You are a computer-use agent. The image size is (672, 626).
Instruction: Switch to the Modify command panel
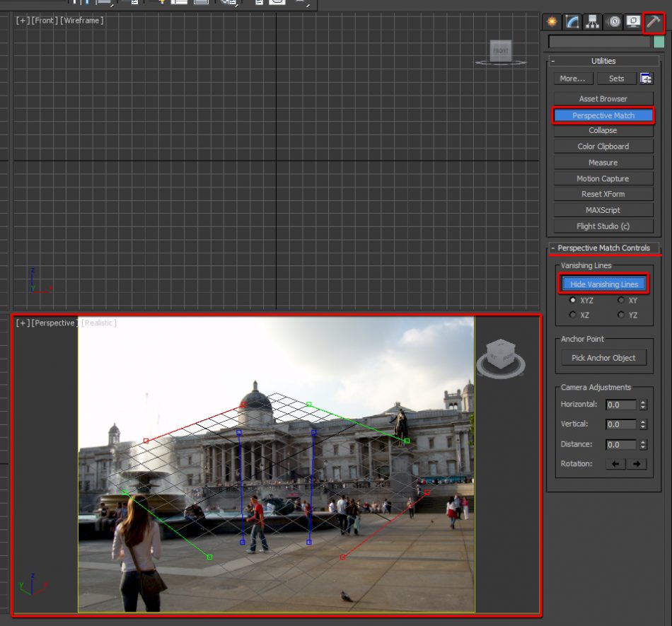tap(572, 21)
